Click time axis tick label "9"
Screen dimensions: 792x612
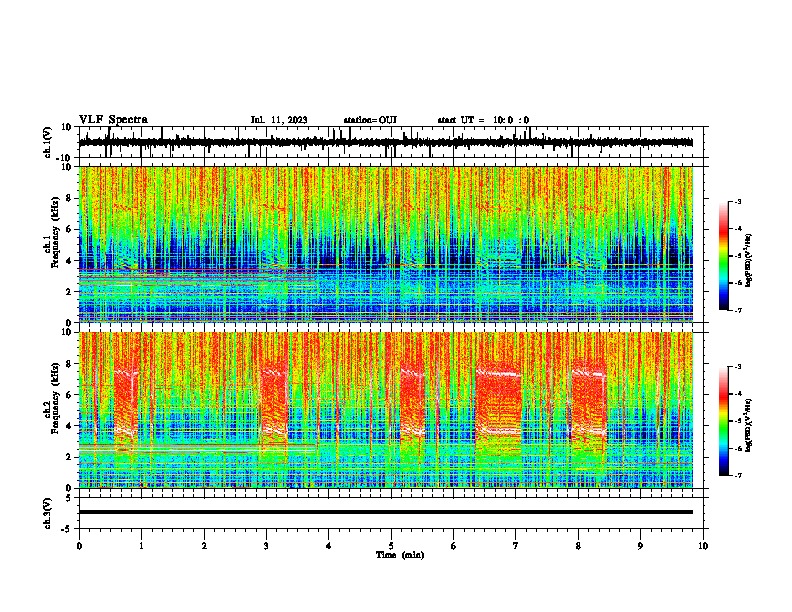(x=640, y=546)
